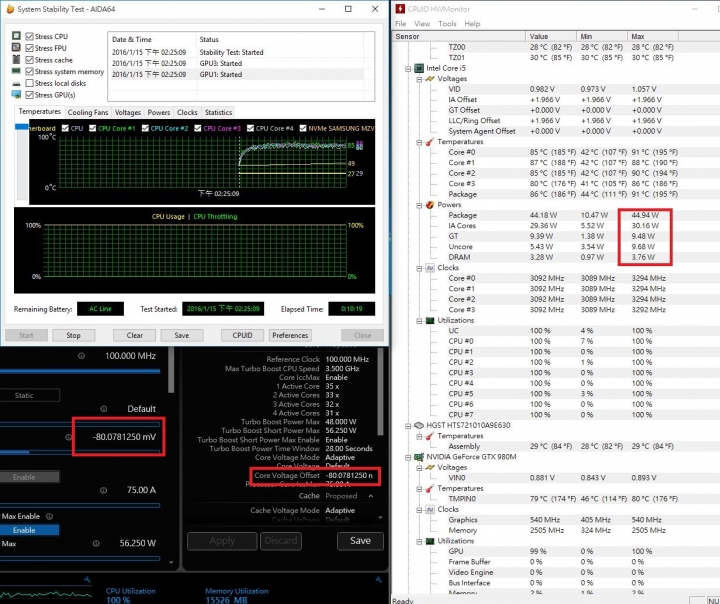The image size is (720, 604).
Task: Collapse the Cache Proposed section chevron
Action: [x=371, y=496]
